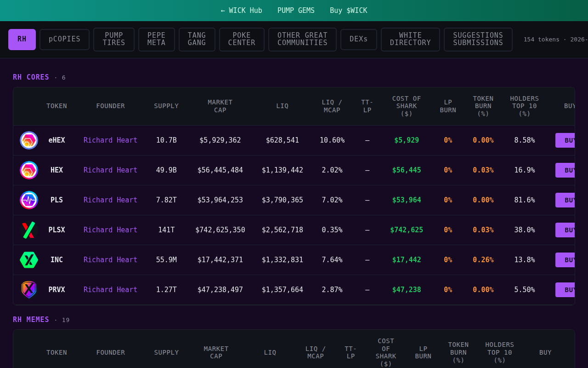Click the PRVX market cap $47,238,497
588x368 pixels.
click(220, 290)
